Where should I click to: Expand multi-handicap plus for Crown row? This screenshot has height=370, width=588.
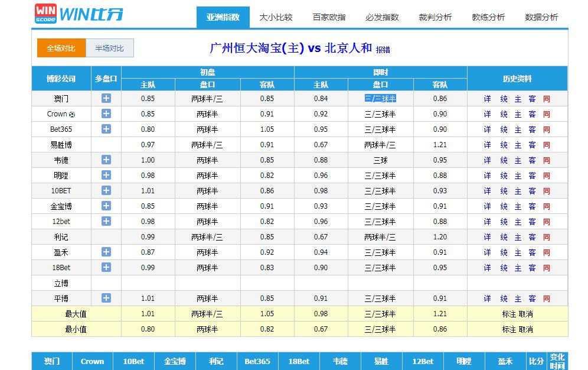pos(106,113)
